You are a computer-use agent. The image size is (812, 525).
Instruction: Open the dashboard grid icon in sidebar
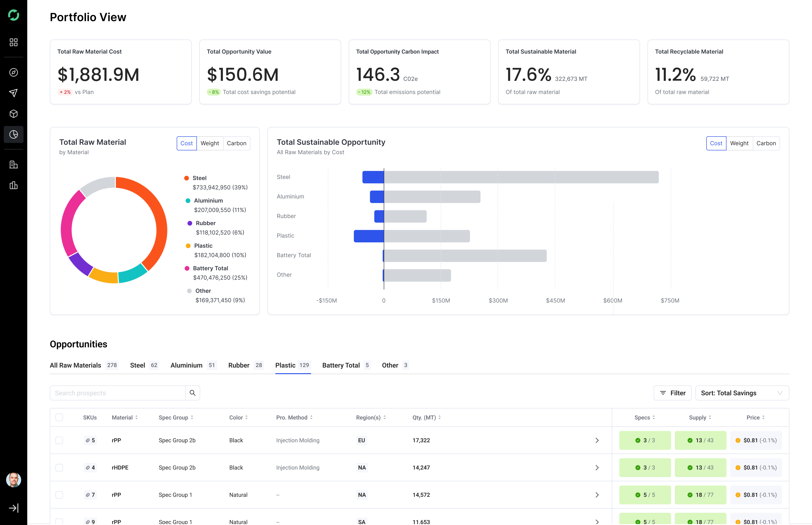tap(14, 42)
